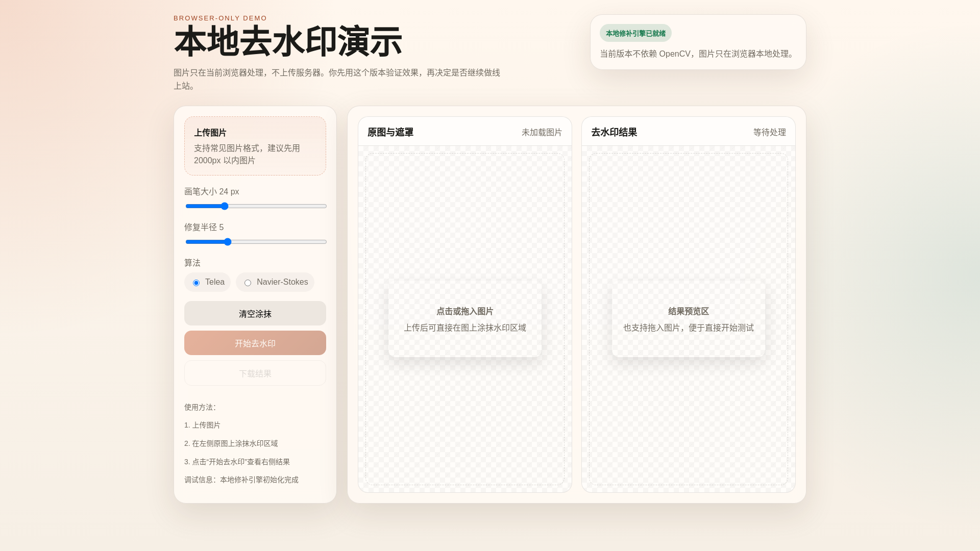
Task: Click the BROWSER-ONLY DEMO label
Action: click(x=220, y=18)
